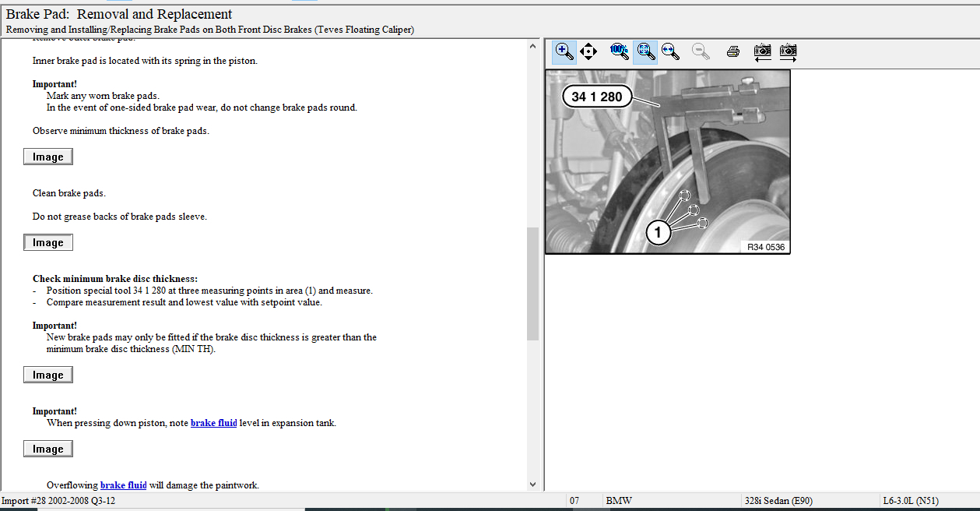980x511 pixels.
Task: Click 'Do not grease backs' line
Action: [x=120, y=217]
